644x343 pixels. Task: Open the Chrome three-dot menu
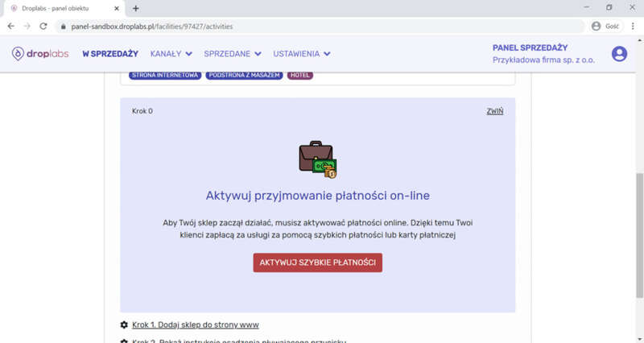pos(632,26)
